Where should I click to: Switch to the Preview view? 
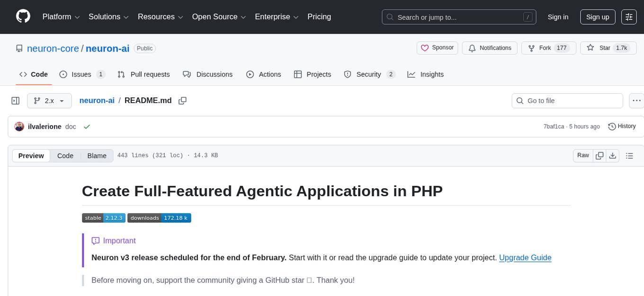31,156
